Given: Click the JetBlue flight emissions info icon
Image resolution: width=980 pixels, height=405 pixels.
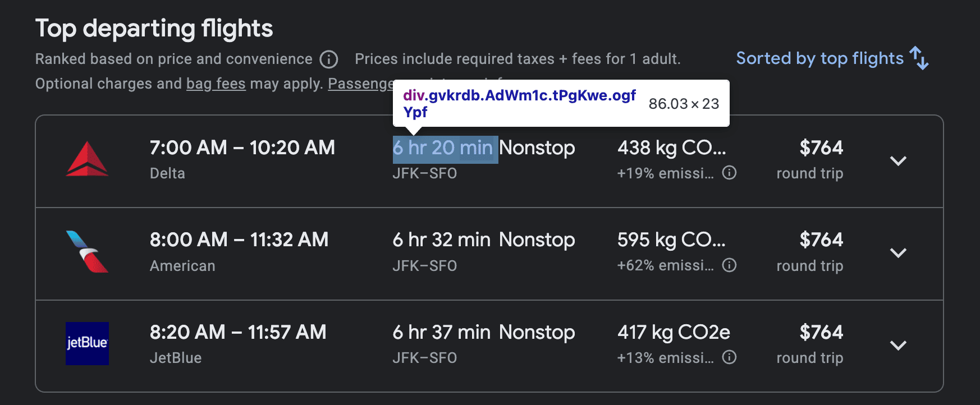Looking at the screenshot, I should click(x=729, y=357).
